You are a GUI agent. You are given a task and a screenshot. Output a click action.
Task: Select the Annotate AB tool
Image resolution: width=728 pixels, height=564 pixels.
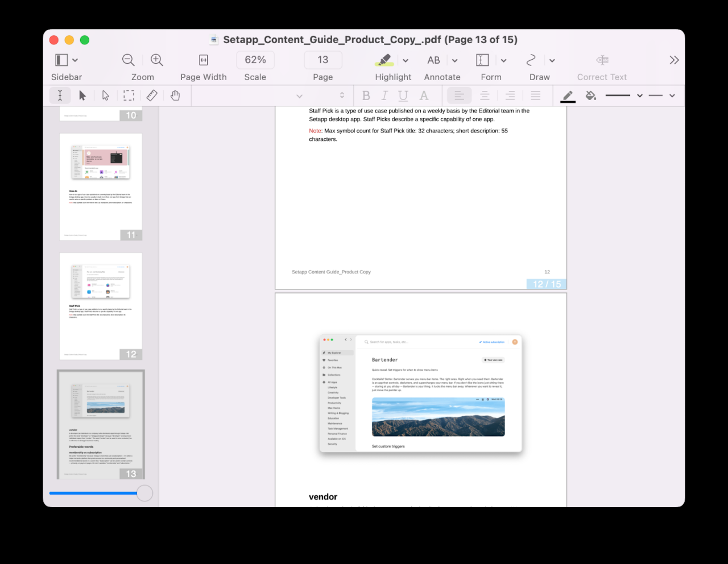click(x=434, y=60)
